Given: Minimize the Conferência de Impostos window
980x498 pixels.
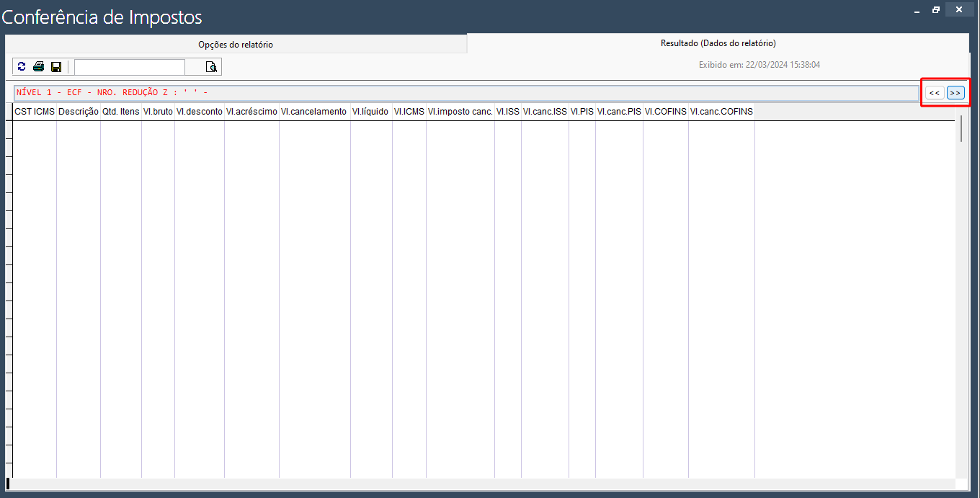Looking at the screenshot, I should pos(916,10).
